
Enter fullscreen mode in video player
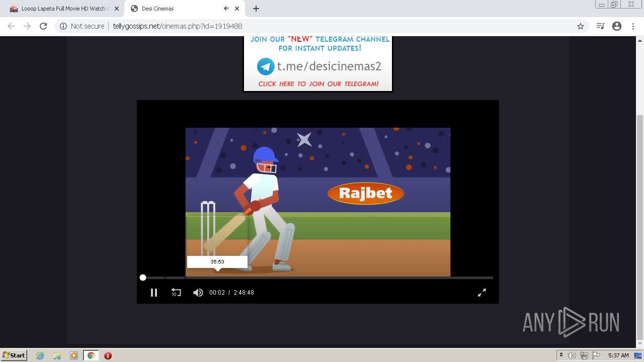point(482,293)
